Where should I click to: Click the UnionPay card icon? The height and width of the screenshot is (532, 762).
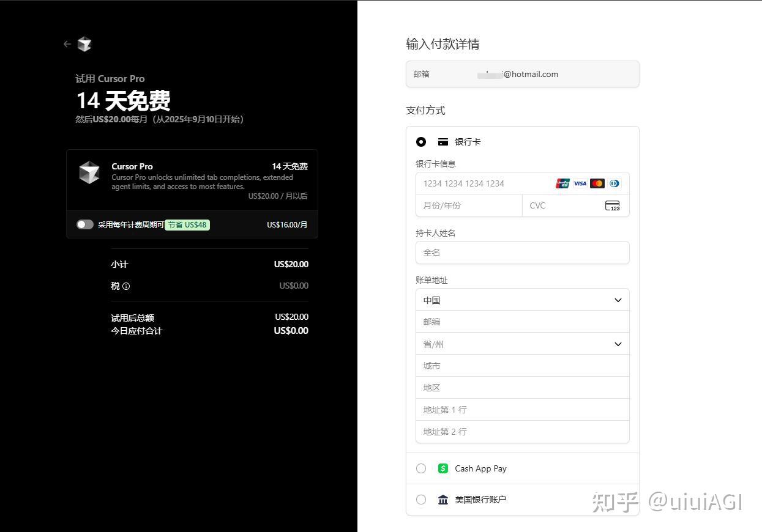click(562, 183)
